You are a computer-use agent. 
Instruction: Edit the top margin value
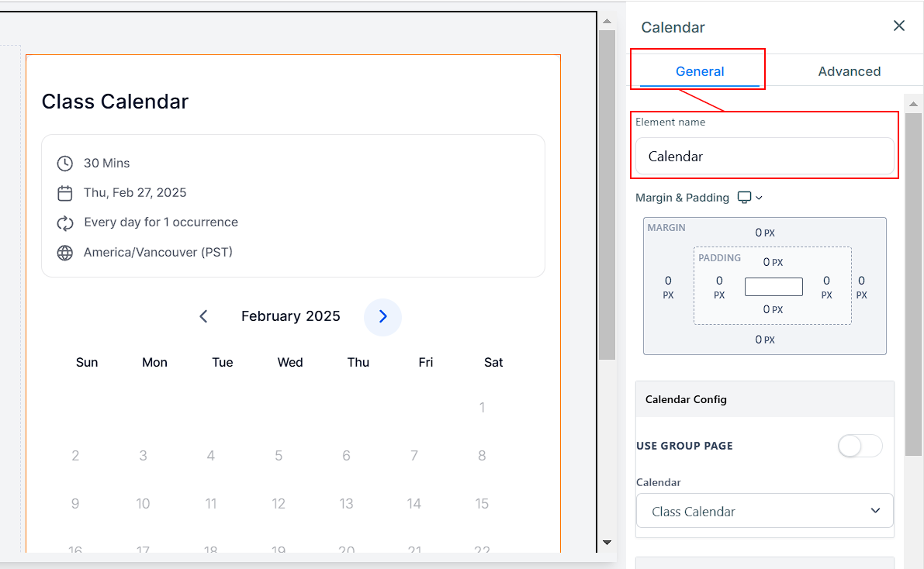760,233
